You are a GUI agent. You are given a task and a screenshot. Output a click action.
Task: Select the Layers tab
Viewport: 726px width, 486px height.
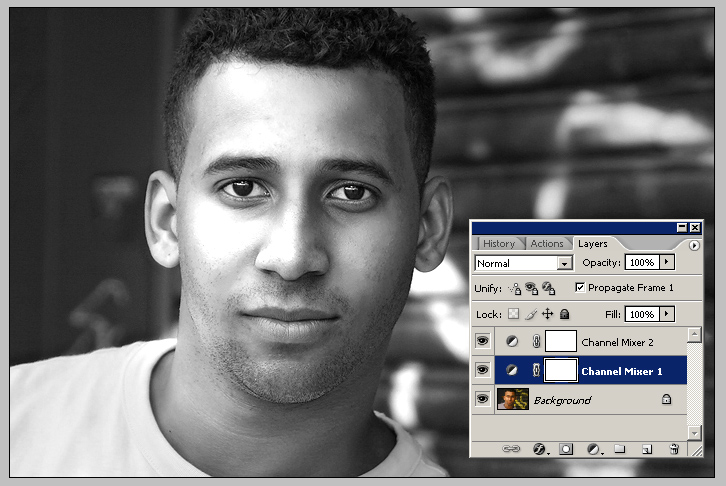pos(593,243)
